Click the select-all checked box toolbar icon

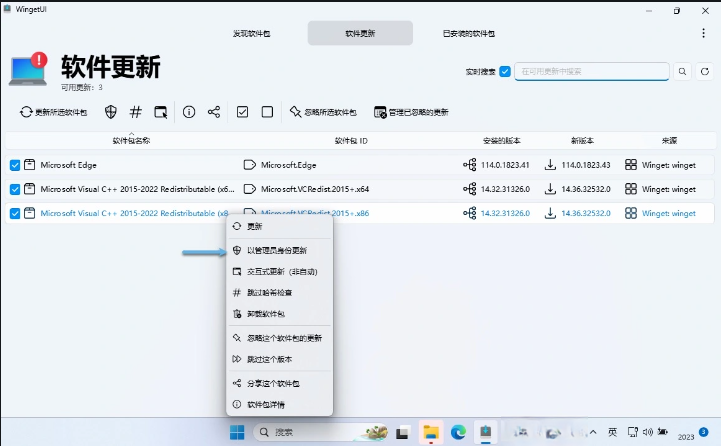[x=242, y=112]
